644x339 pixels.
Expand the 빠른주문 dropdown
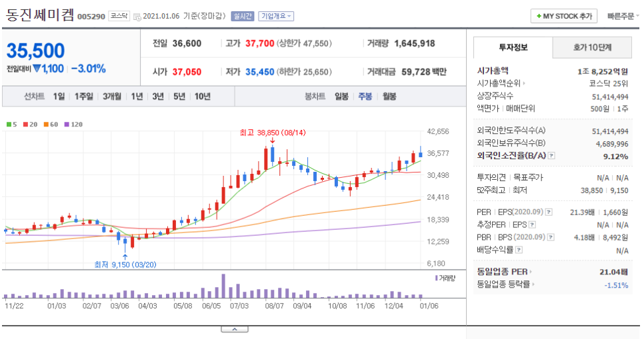[623, 16]
